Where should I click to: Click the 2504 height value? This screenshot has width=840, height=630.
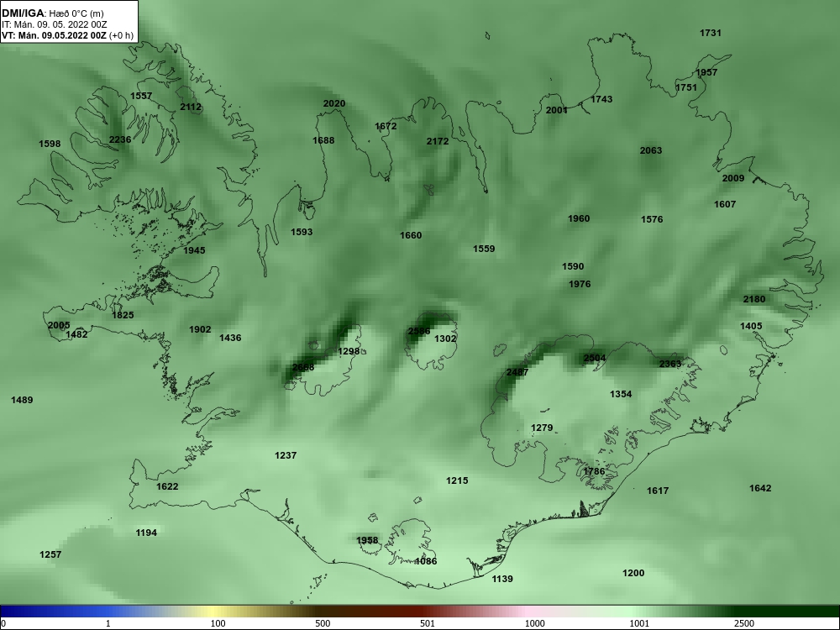[595, 358]
